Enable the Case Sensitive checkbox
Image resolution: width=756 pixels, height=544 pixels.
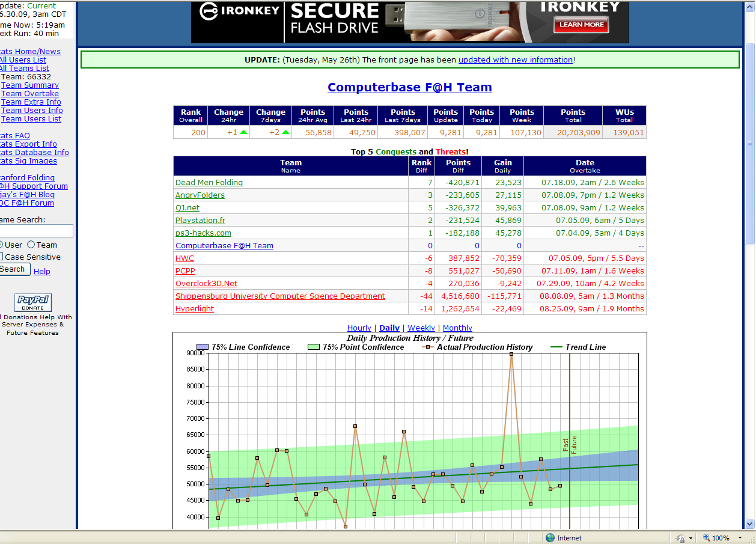tap(1, 257)
